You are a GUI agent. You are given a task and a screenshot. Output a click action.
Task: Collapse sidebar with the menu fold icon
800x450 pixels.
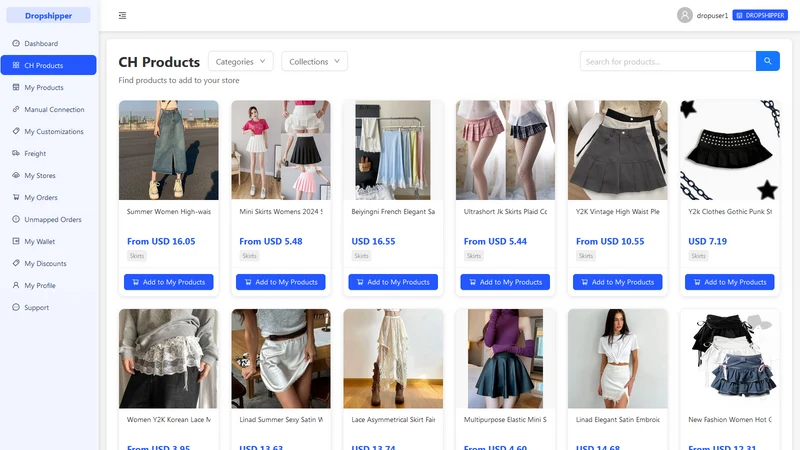(122, 15)
